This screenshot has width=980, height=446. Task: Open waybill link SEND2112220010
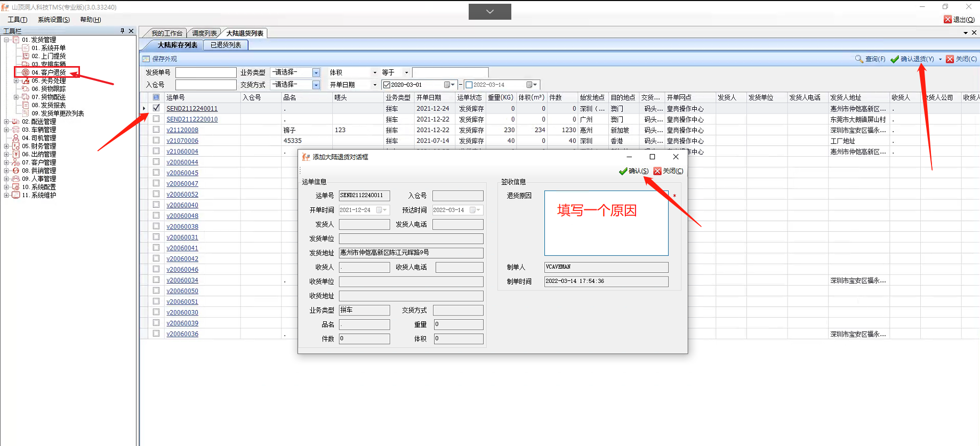tap(192, 119)
